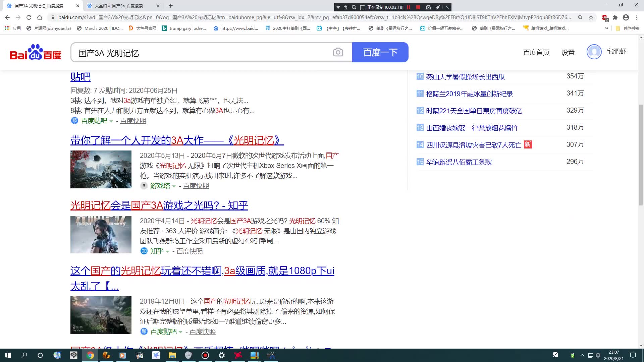Close the 大圣归来 tab
Viewport: 644px width, 362px height.
click(158, 6)
